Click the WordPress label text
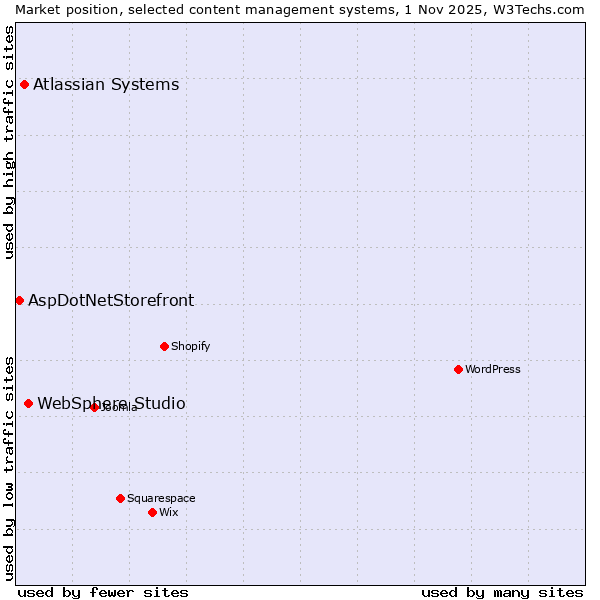 pyautogui.click(x=493, y=369)
